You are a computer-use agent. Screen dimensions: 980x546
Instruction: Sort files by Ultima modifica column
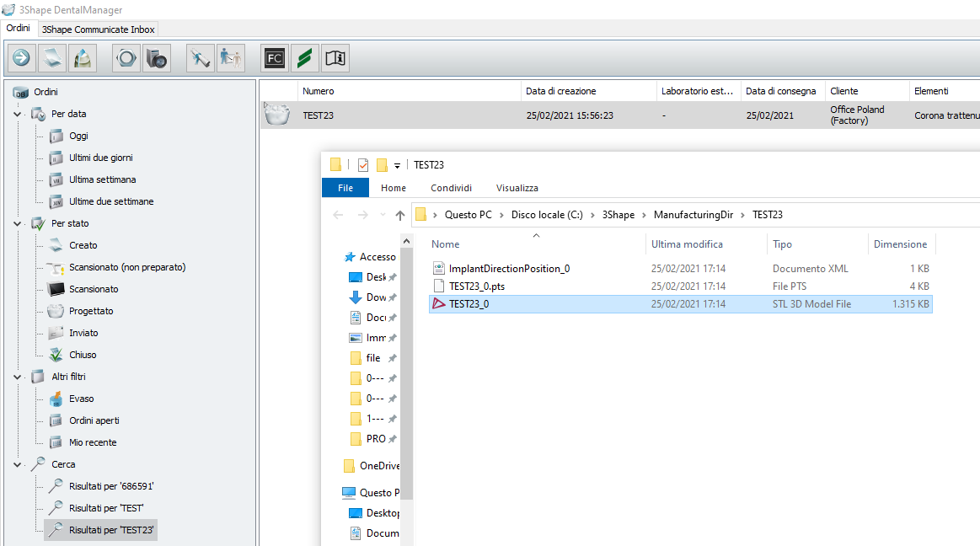705,244
